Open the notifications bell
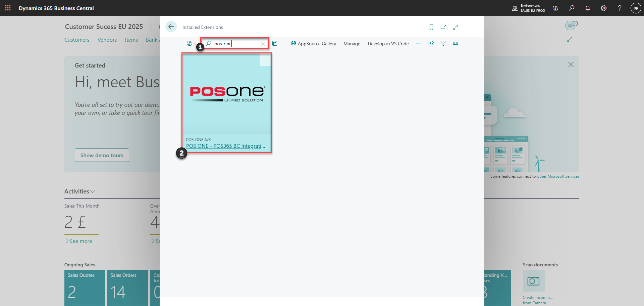Viewport: 644px width, 306px height. coord(588,8)
